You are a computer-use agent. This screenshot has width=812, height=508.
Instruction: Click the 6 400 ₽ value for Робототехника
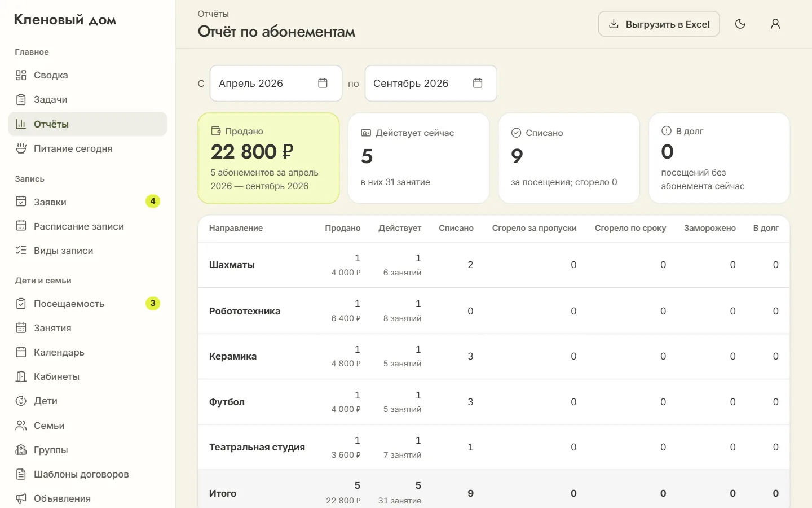coord(346,318)
